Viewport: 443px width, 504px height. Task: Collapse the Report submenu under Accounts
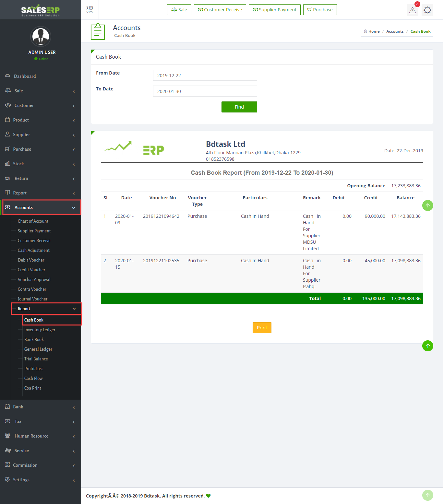pos(46,309)
